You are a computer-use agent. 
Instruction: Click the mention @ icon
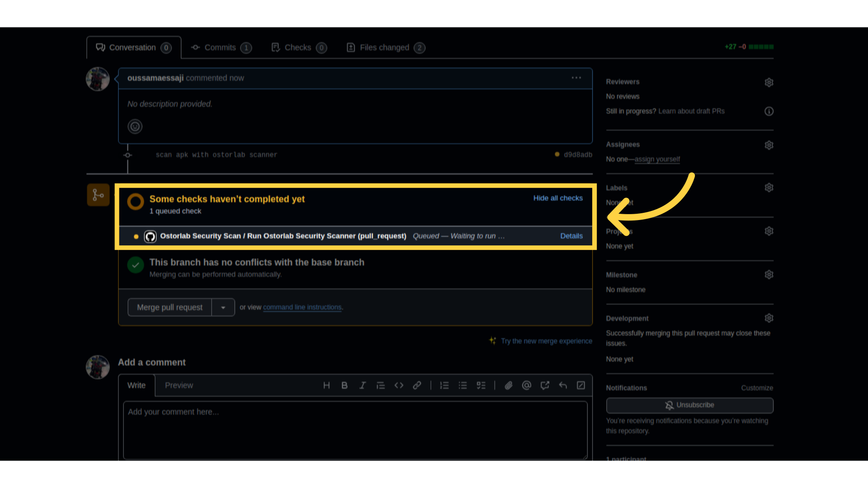tap(527, 385)
